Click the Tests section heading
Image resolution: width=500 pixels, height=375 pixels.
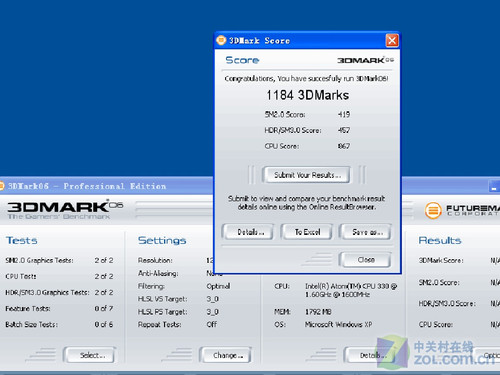[x=22, y=240]
